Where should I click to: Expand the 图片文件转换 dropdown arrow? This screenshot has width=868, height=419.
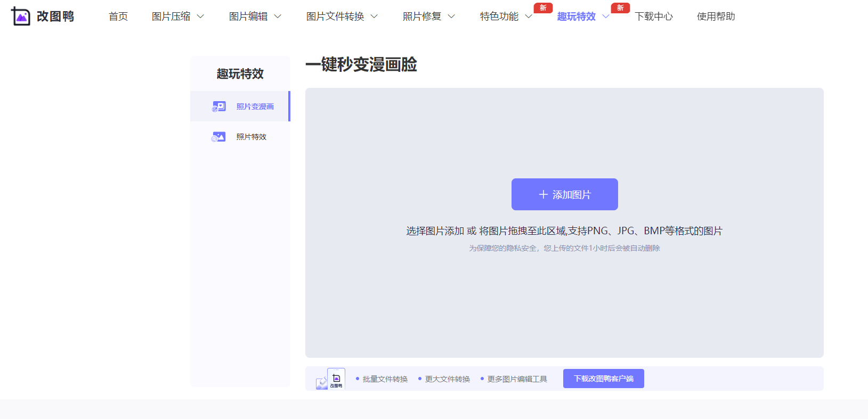pos(374,17)
